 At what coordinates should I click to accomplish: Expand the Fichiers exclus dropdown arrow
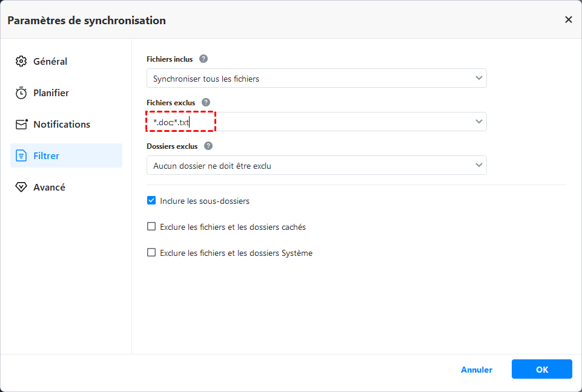479,122
